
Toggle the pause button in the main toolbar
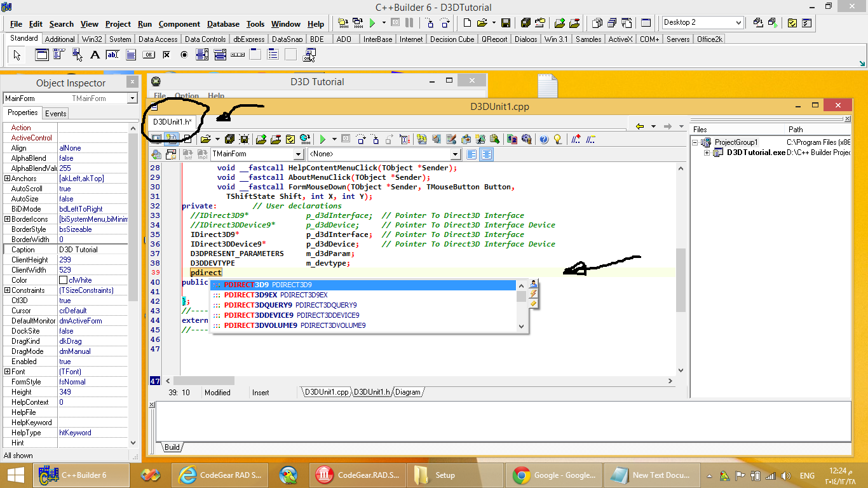(409, 23)
